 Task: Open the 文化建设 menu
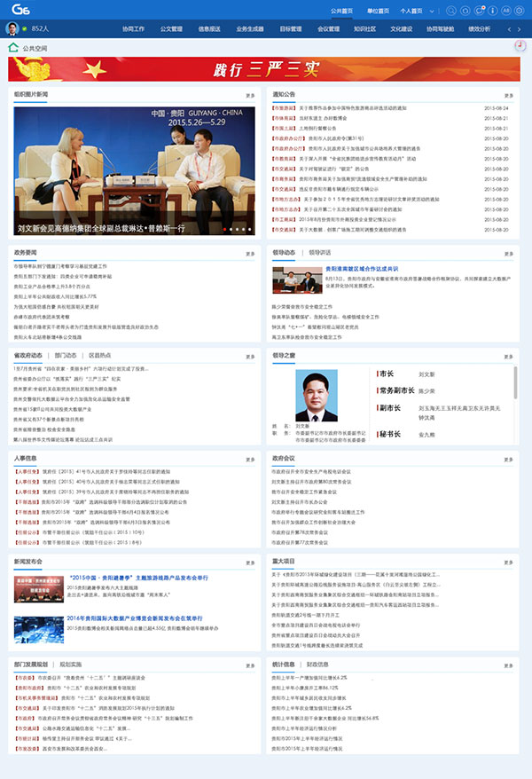[x=402, y=28]
